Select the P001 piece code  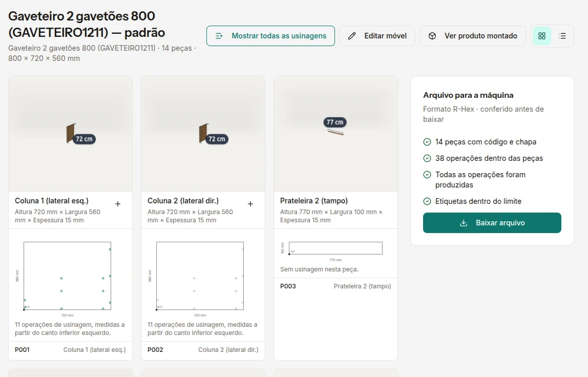[22, 350]
